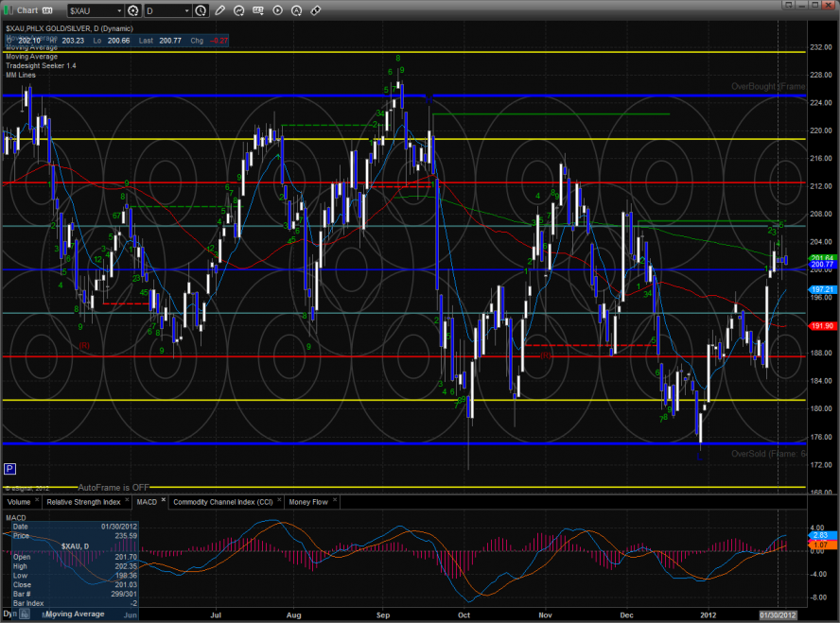Click the MM Lines study label
The image size is (840, 623).
click(21, 75)
